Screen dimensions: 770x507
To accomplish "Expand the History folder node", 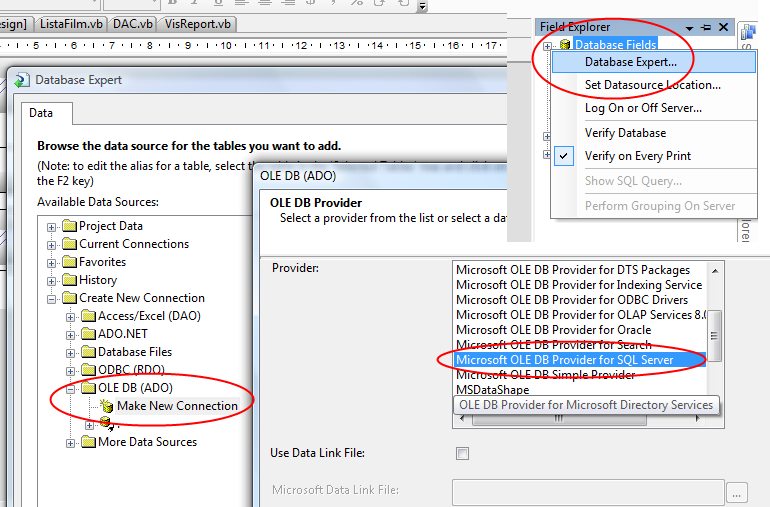I will (x=51, y=281).
